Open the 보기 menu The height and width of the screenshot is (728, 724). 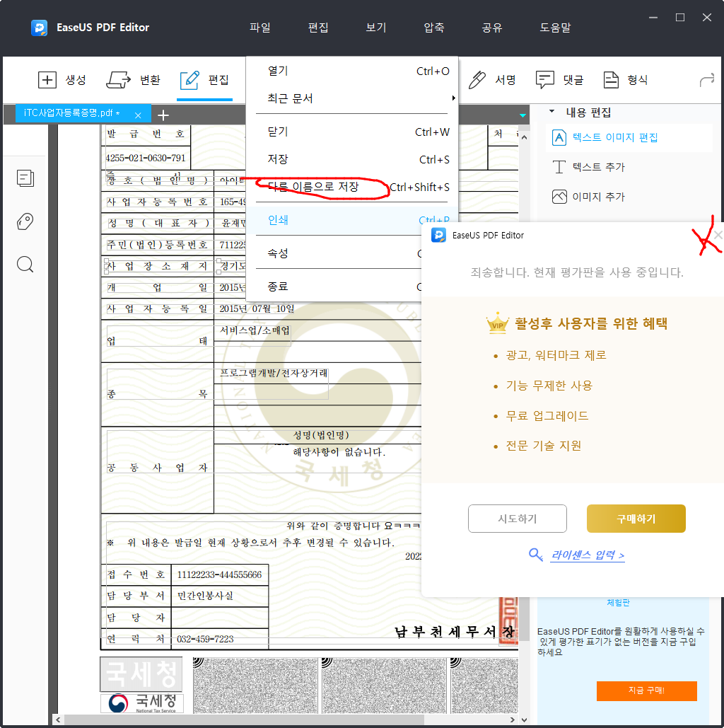pos(376,28)
